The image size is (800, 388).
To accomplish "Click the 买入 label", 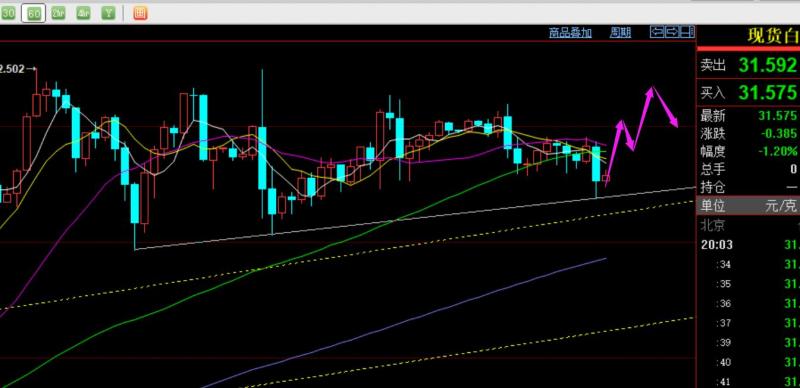I will tap(713, 93).
